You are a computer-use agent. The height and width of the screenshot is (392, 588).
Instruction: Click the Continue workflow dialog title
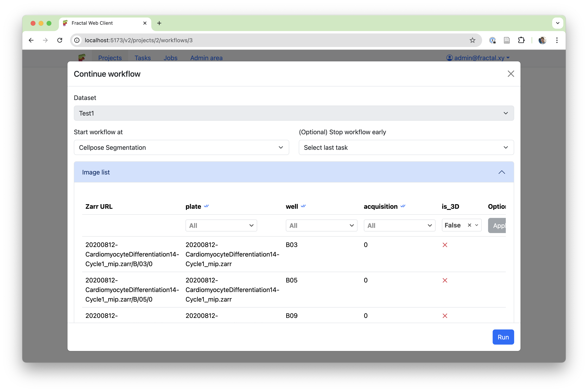point(107,74)
